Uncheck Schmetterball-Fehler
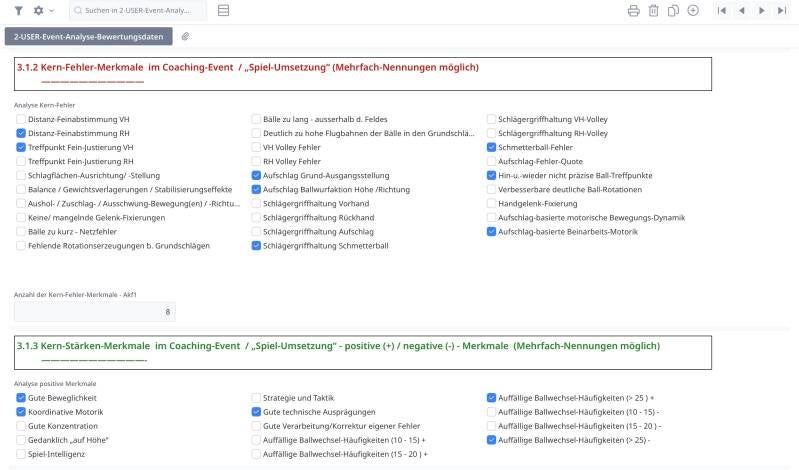This screenshot has width=799, height=470. (x=491, y=147)
